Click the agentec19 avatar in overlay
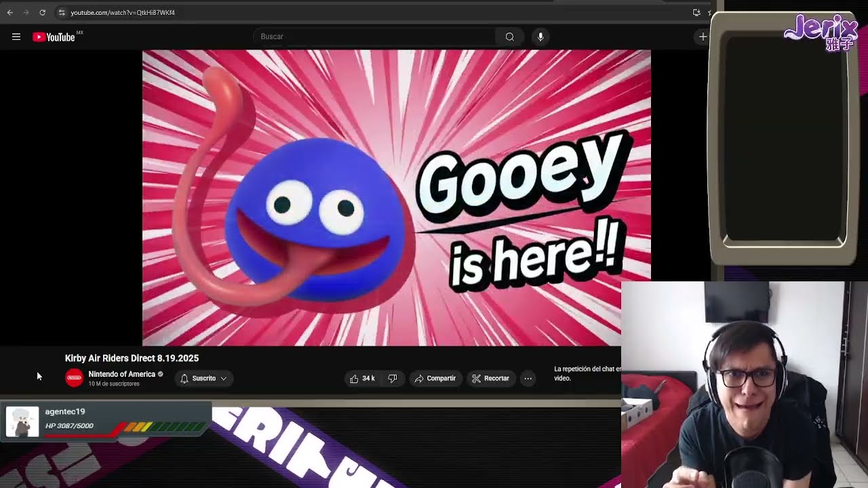This screenshot has width=868, height=488. coord(22,422)
